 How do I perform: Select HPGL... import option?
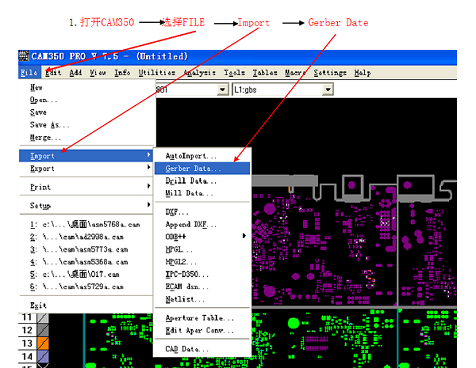(x=202, y=249)
